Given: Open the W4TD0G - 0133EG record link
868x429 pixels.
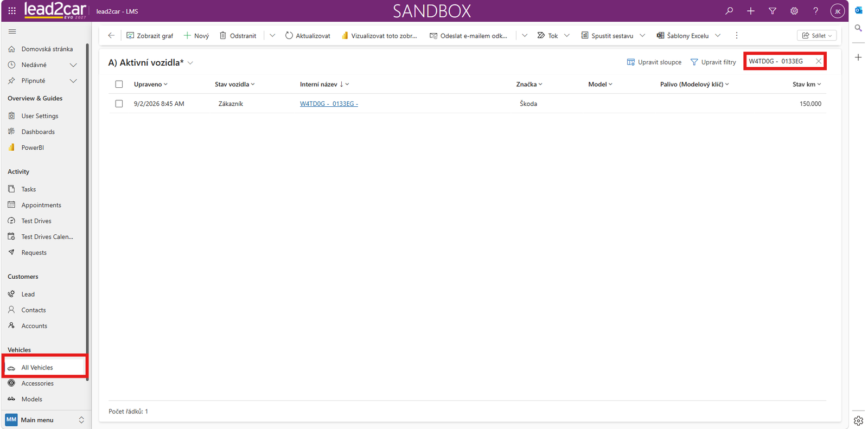Looking at the screenshot, I should click(329, 104).
